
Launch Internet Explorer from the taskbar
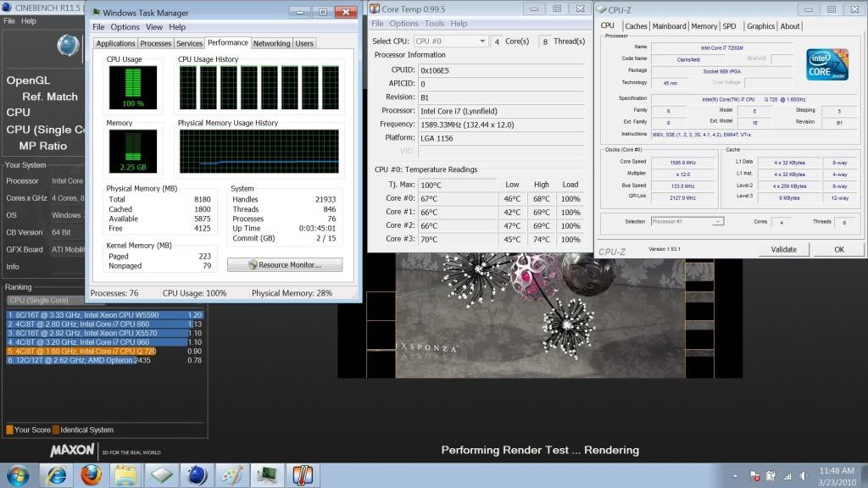pyautogui.click(x=57, y=475)
